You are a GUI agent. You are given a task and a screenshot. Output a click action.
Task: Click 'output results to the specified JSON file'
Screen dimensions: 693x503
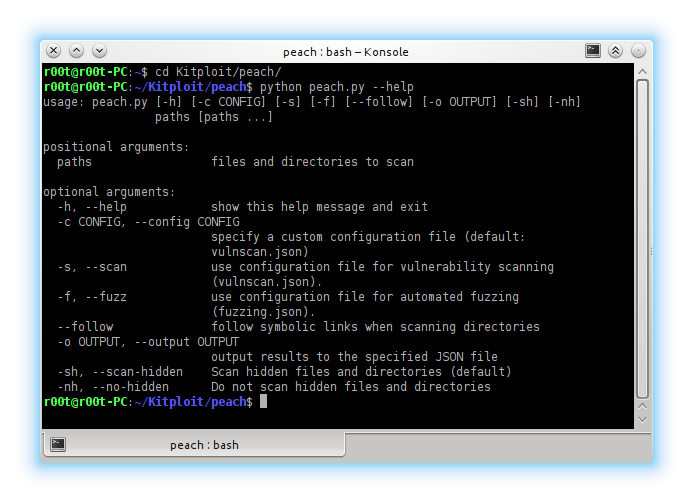pyautogui.click(x=354, y=357)
